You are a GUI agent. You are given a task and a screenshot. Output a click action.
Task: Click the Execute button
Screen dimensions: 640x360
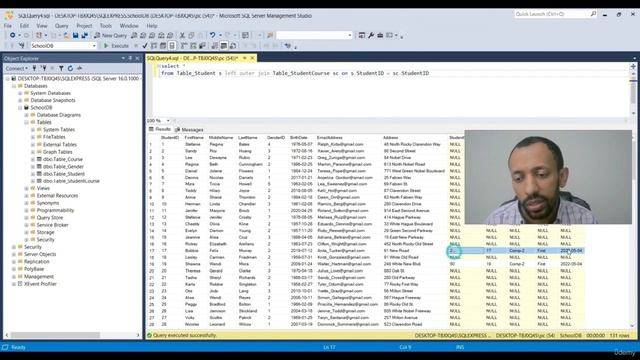click(116, 46)
